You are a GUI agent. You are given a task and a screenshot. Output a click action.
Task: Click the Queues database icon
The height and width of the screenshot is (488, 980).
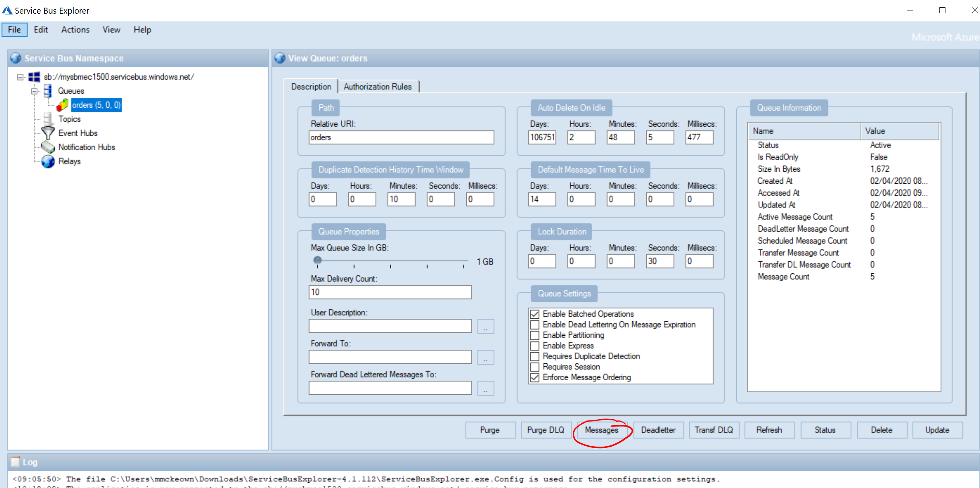point(48,91)
